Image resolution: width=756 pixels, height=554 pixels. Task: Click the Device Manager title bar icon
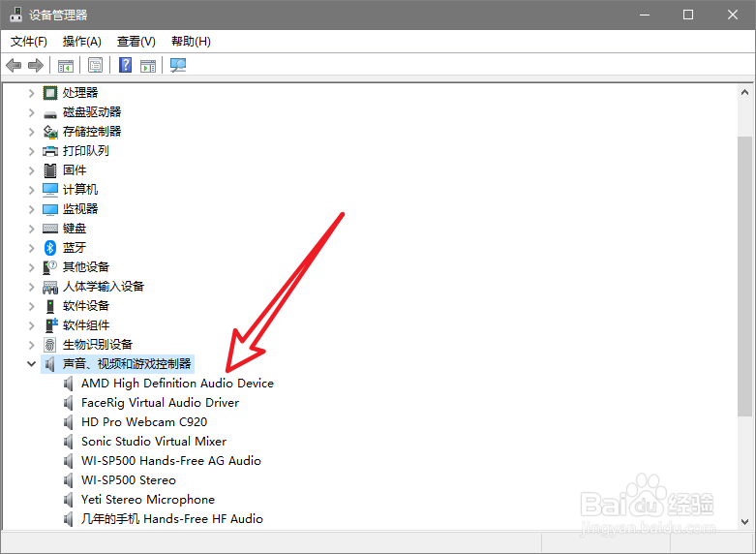pos(15,15)
